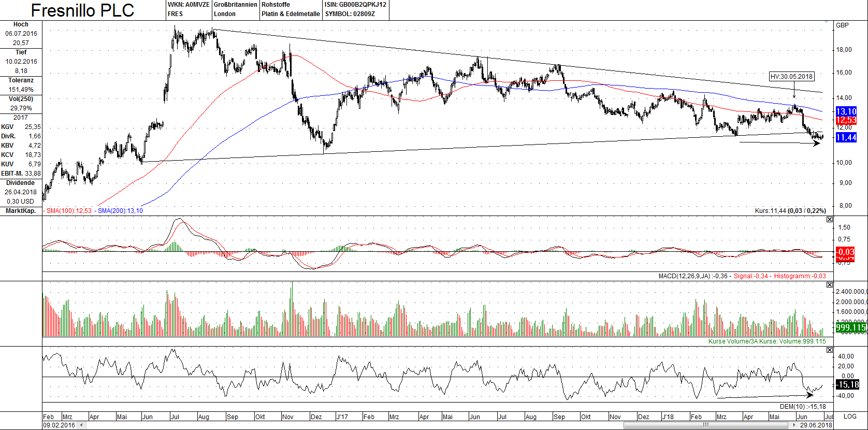Click the Platin & Edelmetalle label
The width and height of the screenshot is (868, 430).
coord(291,14)
